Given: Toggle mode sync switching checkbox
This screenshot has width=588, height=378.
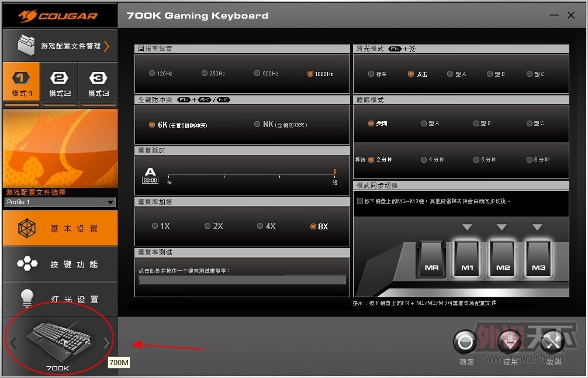Looking at the screenshot, I should pos(360,201).
